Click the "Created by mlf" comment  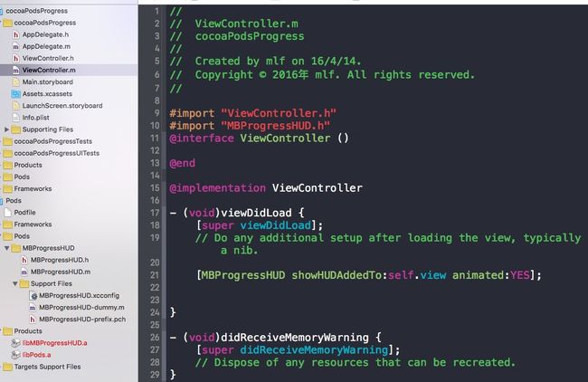240,62
